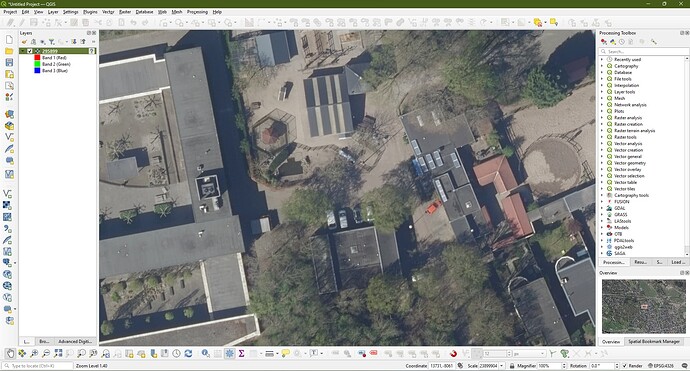This screenshot has height=371, width=690.
Task: Click the Temporal Controller clock icon
Action: click(x=176, y=353)
